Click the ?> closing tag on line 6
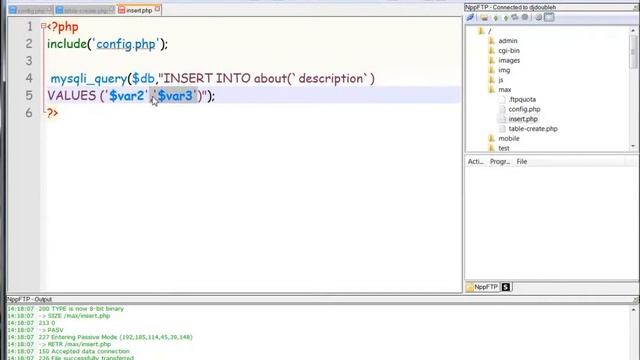This screenshot has width=640, height=360. [x=52, y=113]
